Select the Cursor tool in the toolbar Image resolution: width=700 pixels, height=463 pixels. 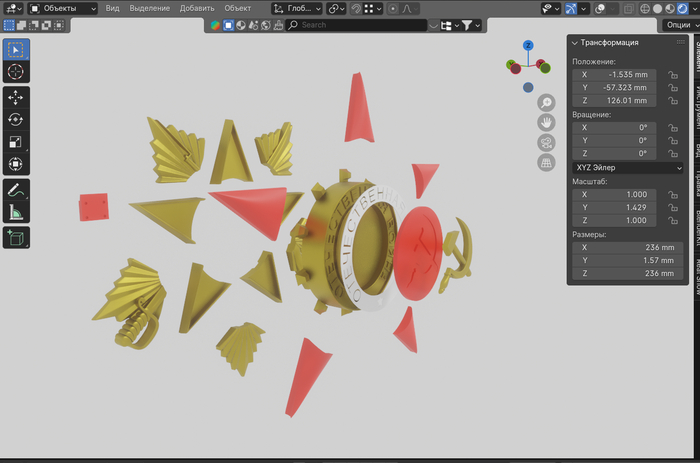click(16, 72)
